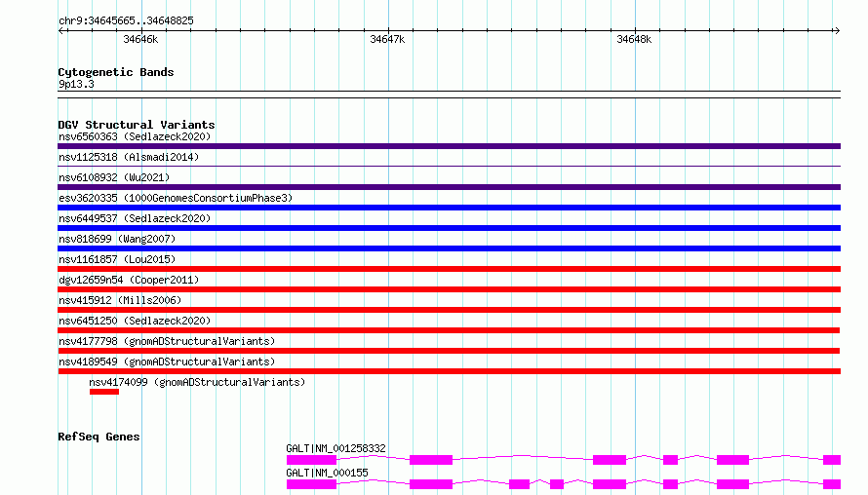Select the blue bar under nsv6449537

pyautogui.click(x=449, y=228)
